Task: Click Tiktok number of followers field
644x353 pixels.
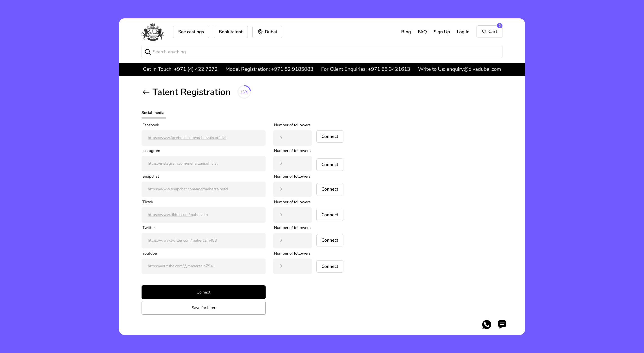Action: [x=292, y=215]
